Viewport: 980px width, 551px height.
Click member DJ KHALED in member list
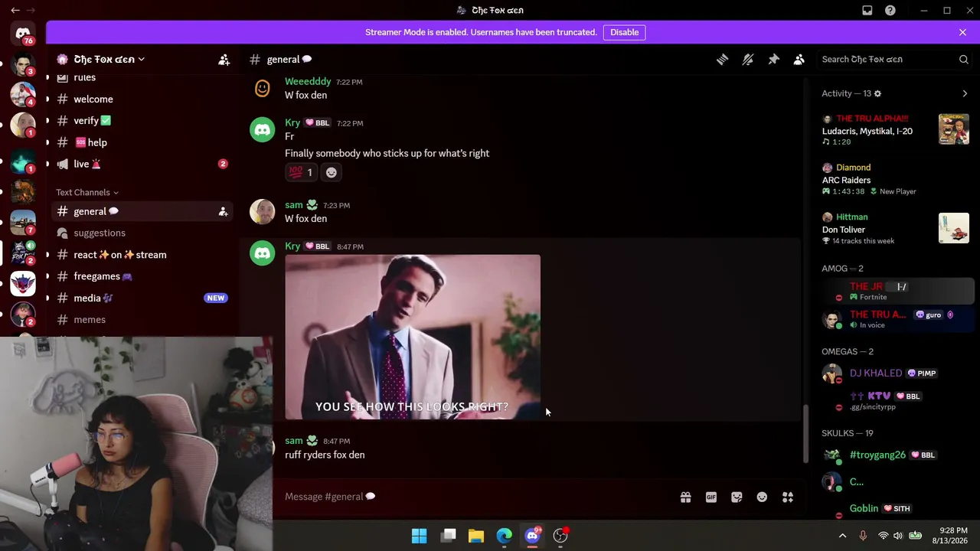(895, 373)
